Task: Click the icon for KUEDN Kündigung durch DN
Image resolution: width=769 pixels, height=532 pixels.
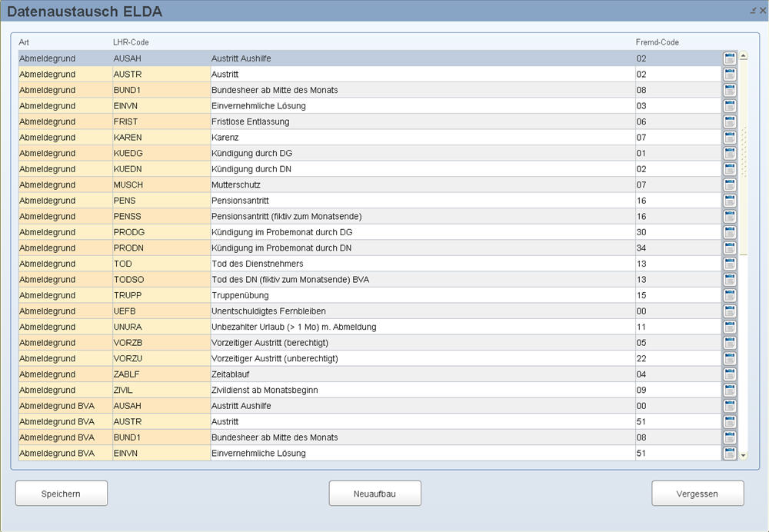Action: tap(729, 168)
